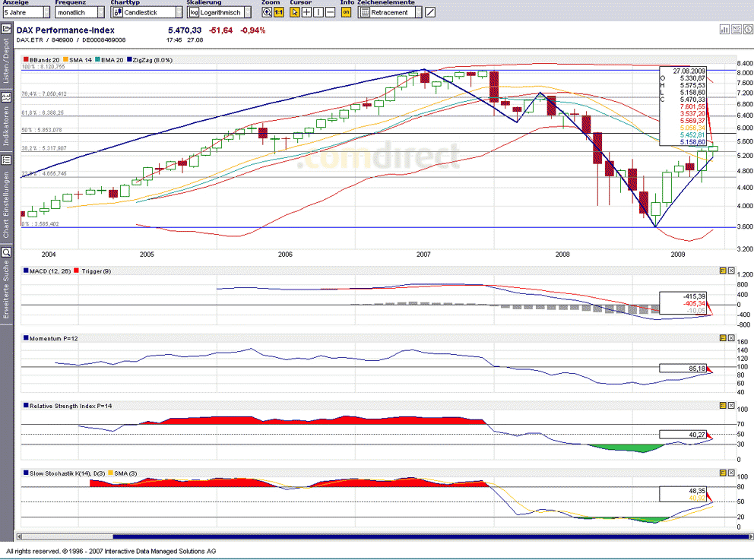This screenshot has height=560, width=754.
Task: Select the arrow pointer cursor tool
Action: (x=295, y=12)
